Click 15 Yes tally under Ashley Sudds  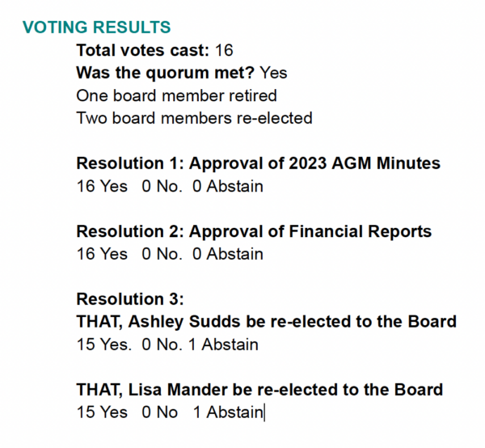pos(103,344)
